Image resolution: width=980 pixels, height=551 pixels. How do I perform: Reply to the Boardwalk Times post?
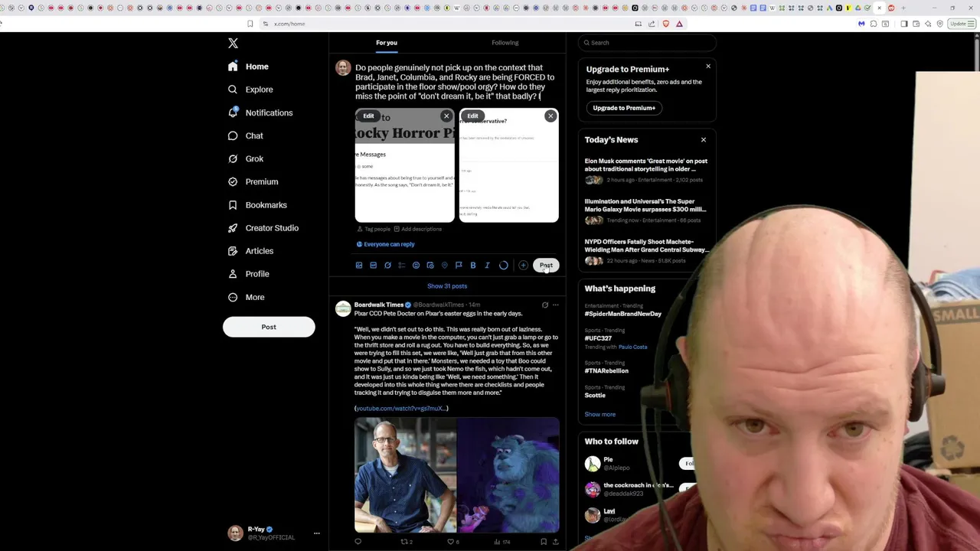coord(358,542)
